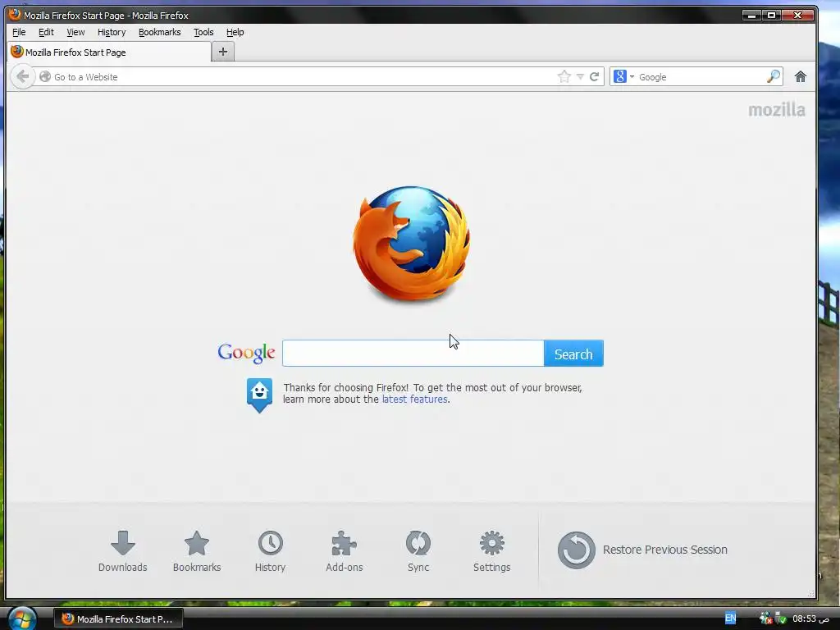Screen dimensions: 840x630
Task: Click the large Firefox logo
Action: tap(411, 243)
